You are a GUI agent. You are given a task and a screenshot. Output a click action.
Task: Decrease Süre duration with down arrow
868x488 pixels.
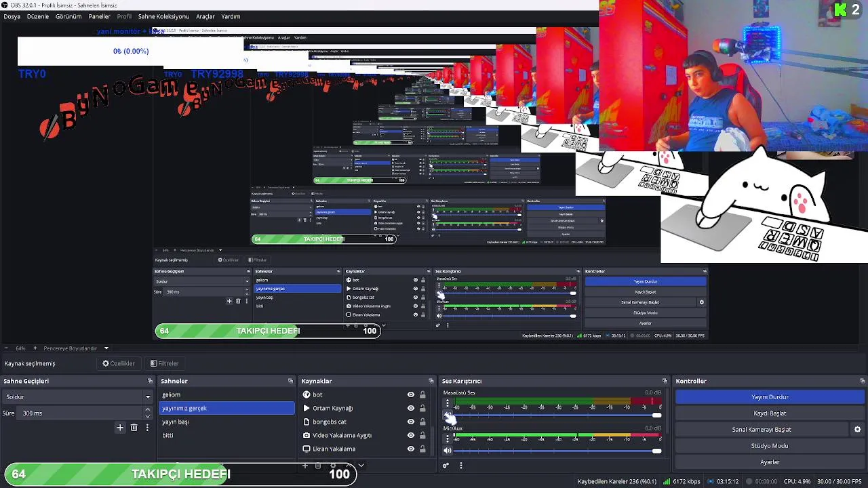click(x=147, y=415)
